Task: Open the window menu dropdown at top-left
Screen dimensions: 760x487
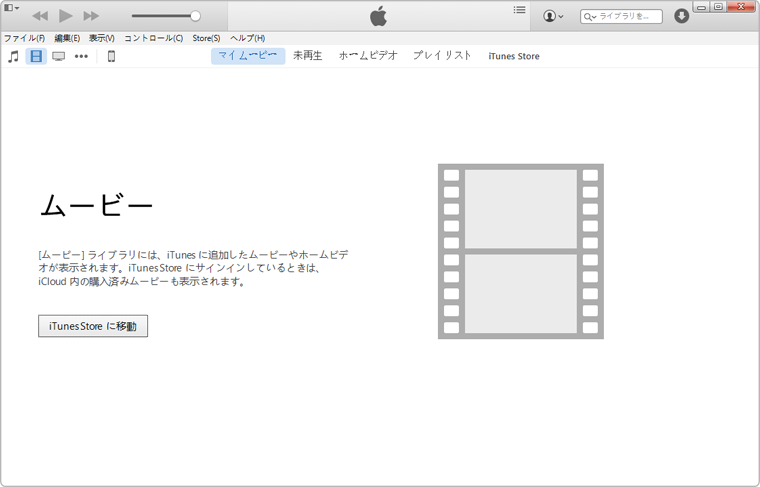Action: (x=12, y=8)
